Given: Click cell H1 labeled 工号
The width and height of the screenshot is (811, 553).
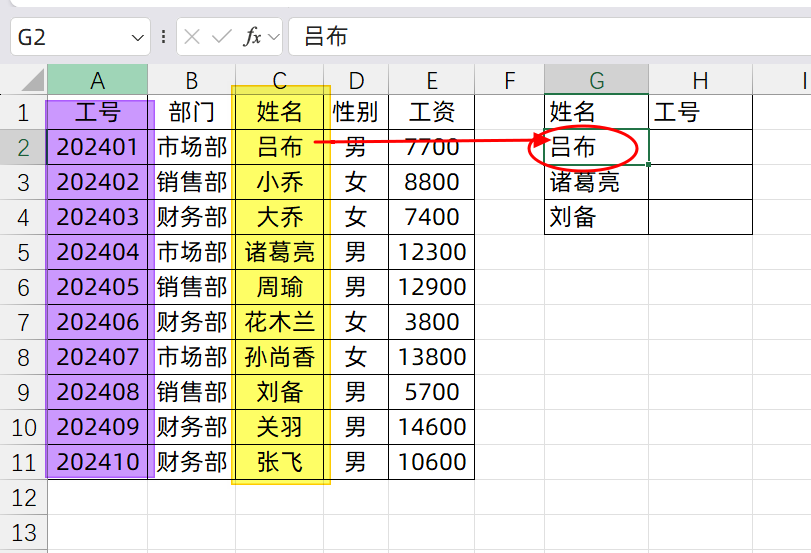Looking at the screenshot, I should click(x=700, y=112).
